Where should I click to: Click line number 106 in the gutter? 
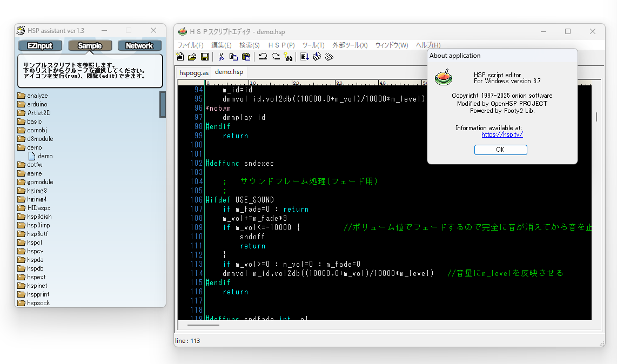coord(197,200)
